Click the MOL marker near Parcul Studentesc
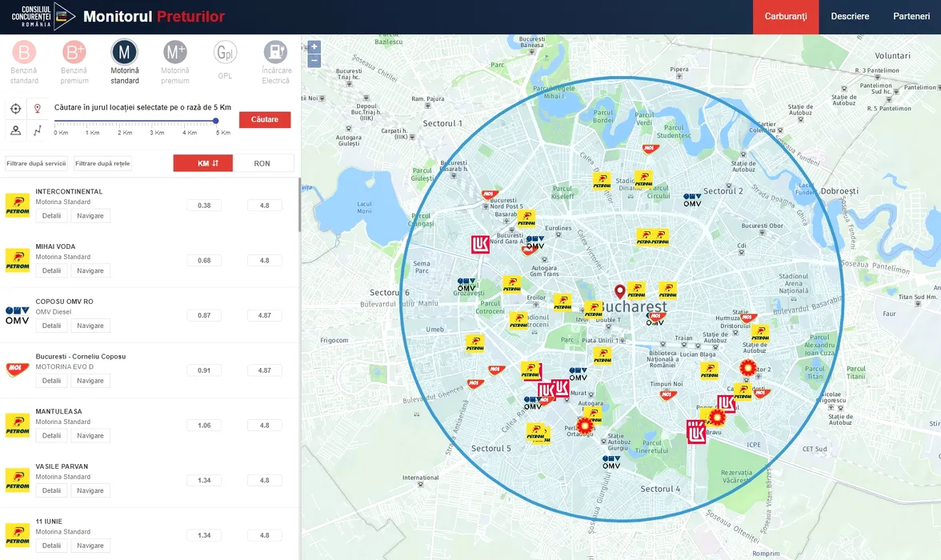The image size is (941, 560). pos(649,148)
